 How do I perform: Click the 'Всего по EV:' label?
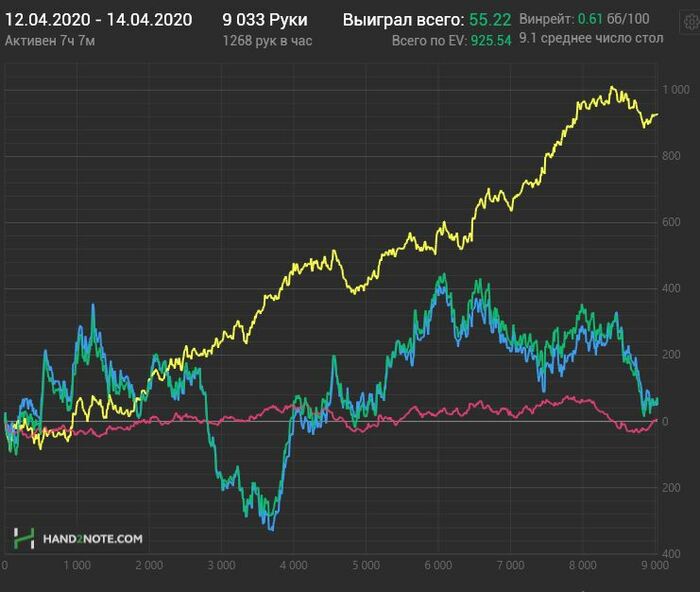429,41
